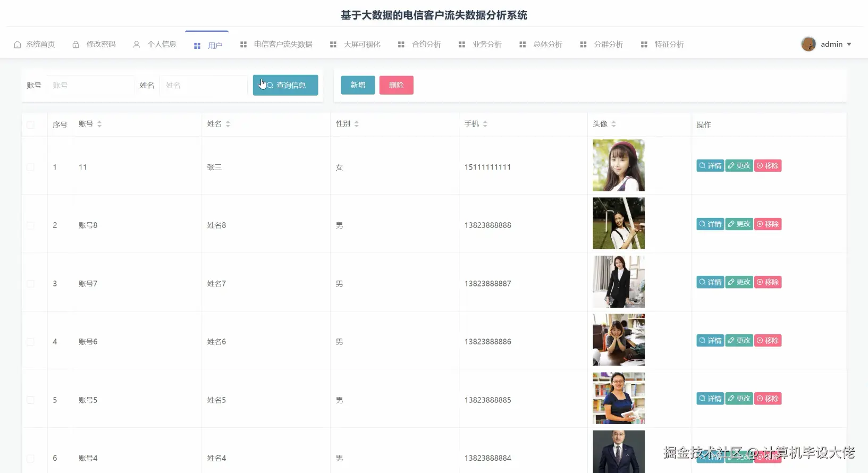
Task: Open 大屏可视化 menu item
Action: [x=355, y=45]
